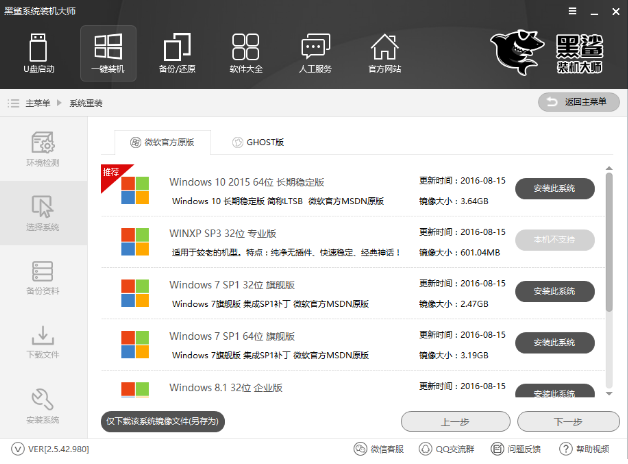
Task: Click 下一步 to proceed
Action: [x=567, y=421]
